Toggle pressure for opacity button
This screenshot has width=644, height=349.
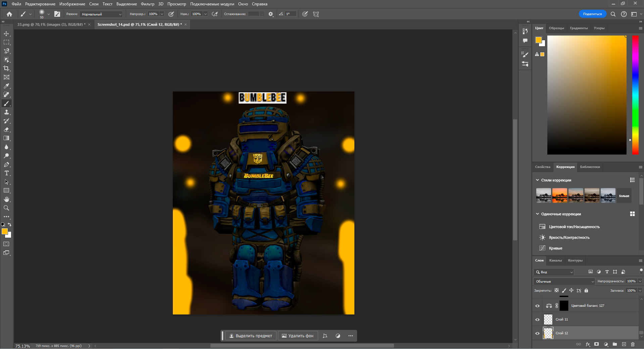(171, 14)
